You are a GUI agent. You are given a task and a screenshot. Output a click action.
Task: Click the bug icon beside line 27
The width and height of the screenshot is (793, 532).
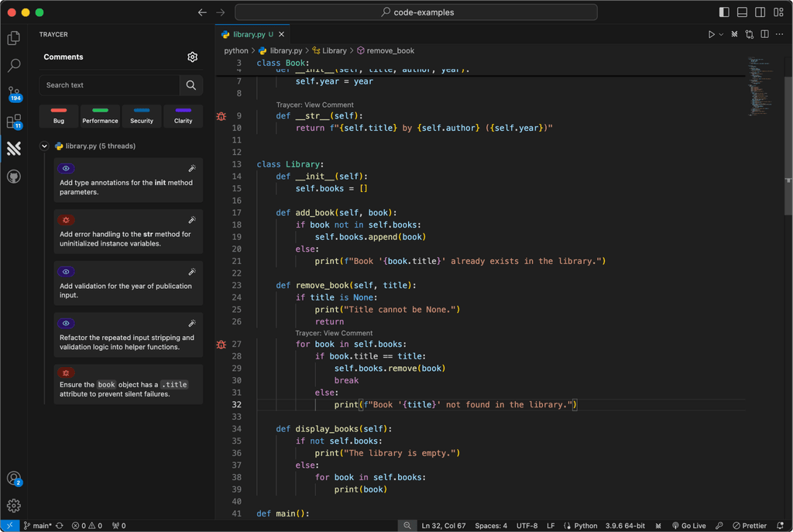(221, 345)
